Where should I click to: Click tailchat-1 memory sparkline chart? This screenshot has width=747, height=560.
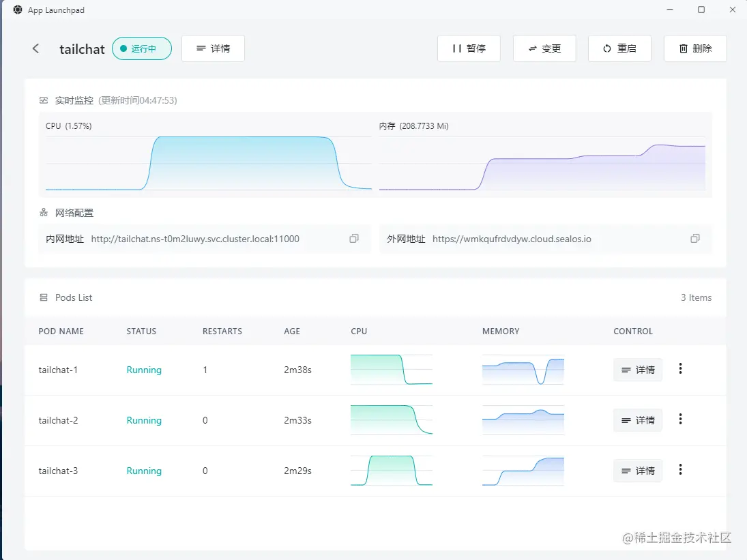[x=523, y=370]
